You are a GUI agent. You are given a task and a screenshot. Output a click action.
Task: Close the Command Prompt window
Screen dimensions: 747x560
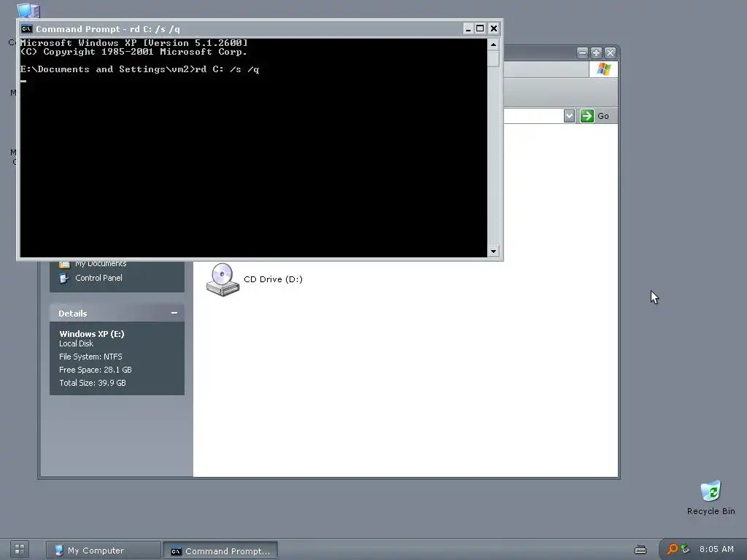coord(494,28)
